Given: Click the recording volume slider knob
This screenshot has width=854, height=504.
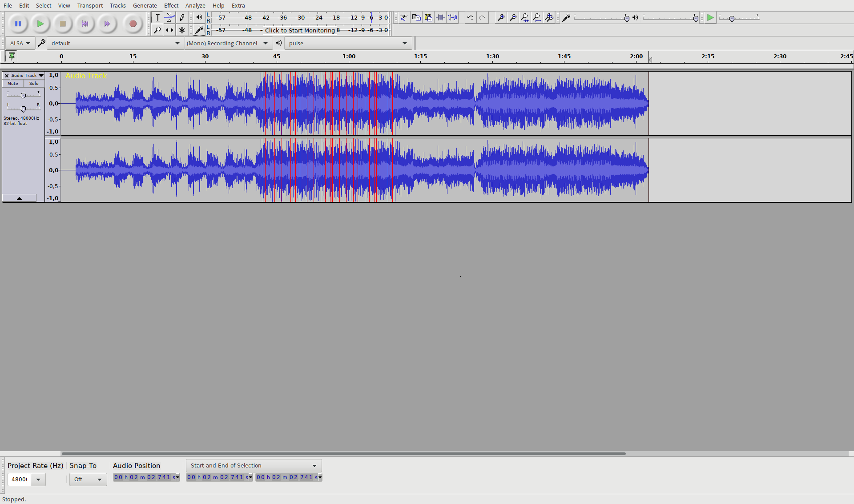Looking at the screenshot, I should [627, 18].
